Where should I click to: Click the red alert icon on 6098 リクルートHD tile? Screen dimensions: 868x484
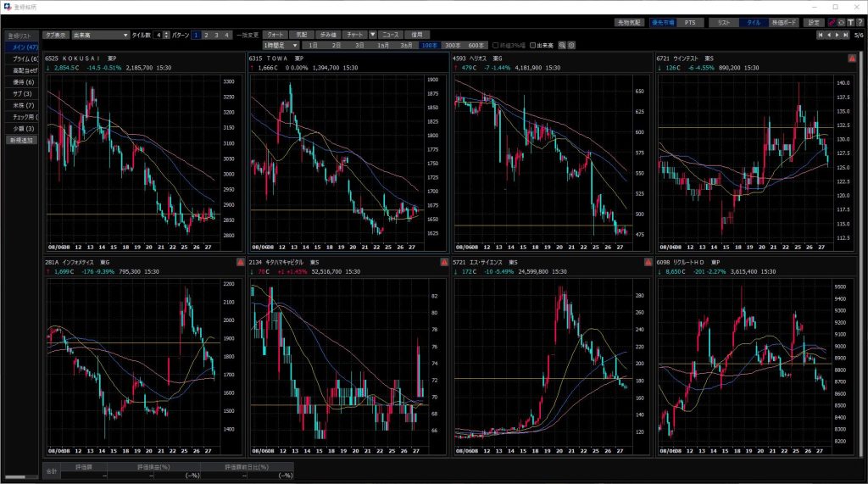(x=853, y=263)
